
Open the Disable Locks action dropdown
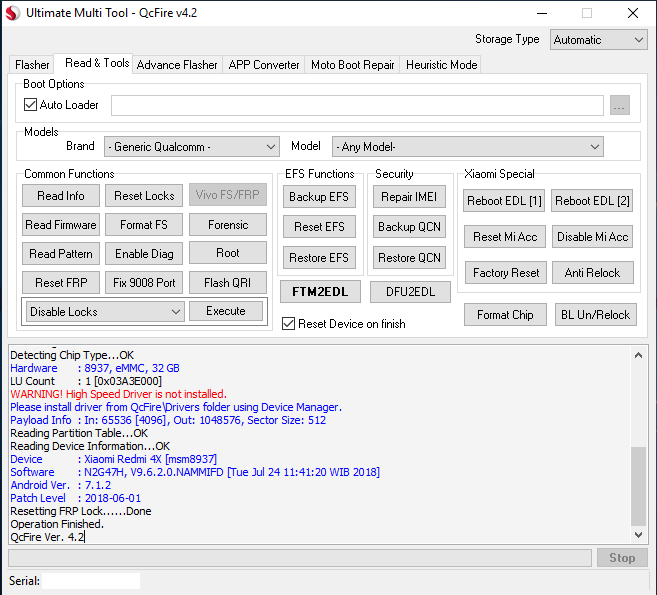105,312
